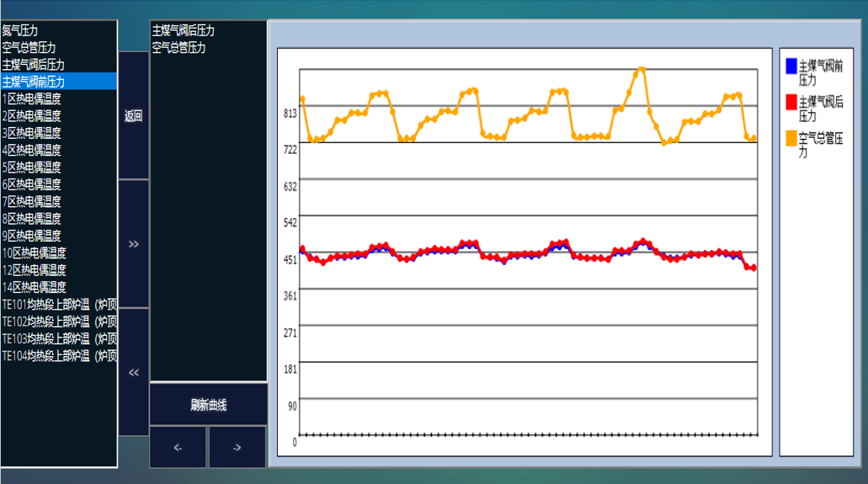This screenshot has width=868, height=484.
Task: Select 5区热电偶温度 from the list
Action: tap(32, 167)
